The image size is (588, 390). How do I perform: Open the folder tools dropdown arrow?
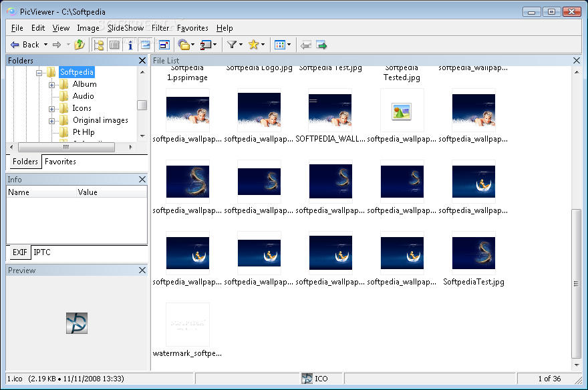[x=193, y=45]
